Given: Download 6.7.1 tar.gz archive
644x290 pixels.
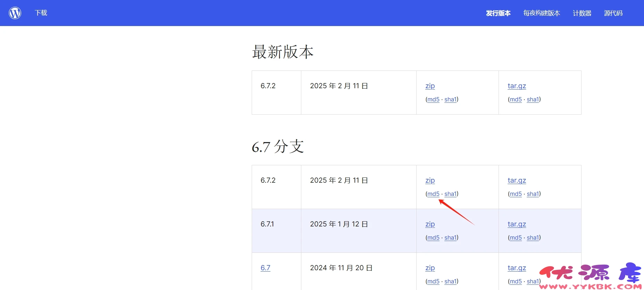Looking at the screenshot, I should [x=517, y=224].
